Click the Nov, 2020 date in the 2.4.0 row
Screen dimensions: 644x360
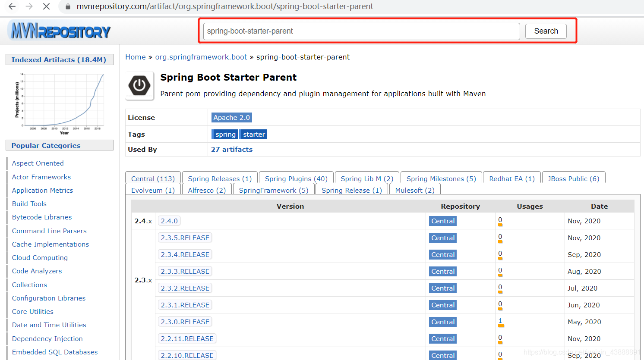pyautogui.click(x=584, y=221)
